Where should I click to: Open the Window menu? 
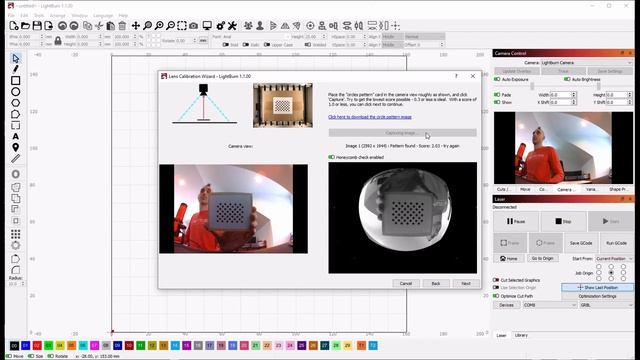[79, 16]
